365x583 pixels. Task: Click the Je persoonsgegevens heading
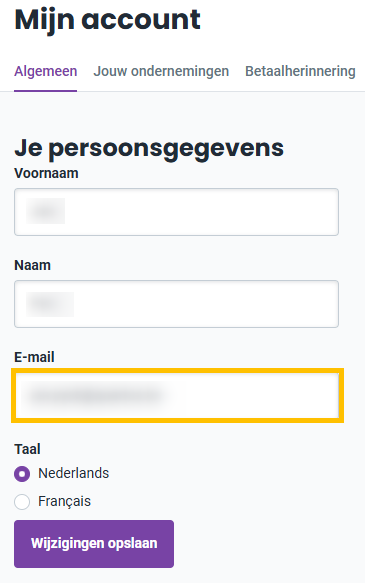click(x=149, y=149)
